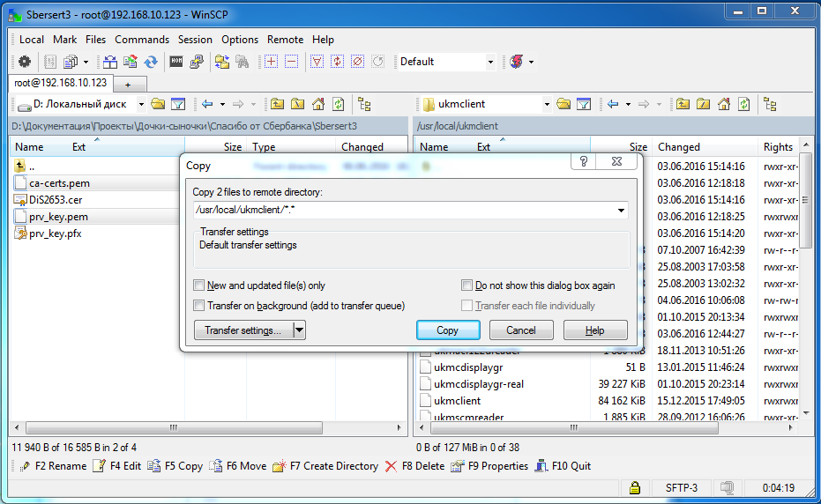Click the Synchronize directories icon

(131, 62)
